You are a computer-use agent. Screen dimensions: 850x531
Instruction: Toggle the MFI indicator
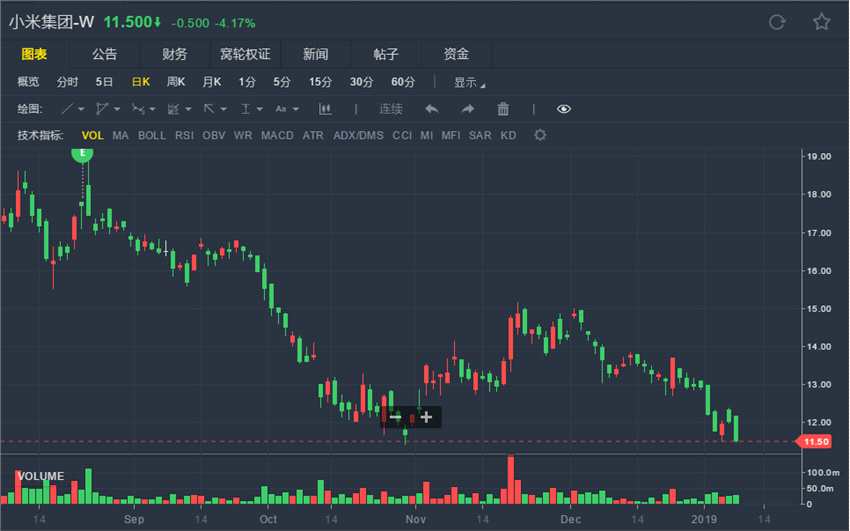click(450, 135)
